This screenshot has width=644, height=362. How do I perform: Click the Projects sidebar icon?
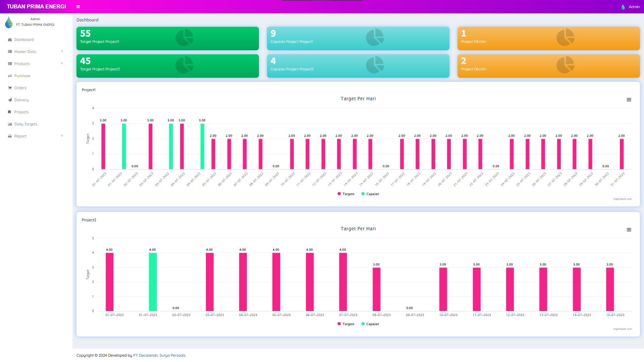10,112
